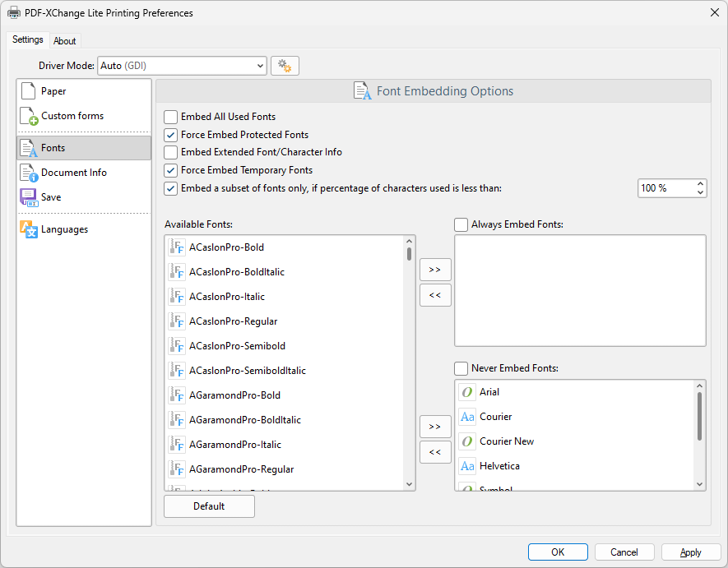Enable the Always Embed Fonts checkbox

pos(461,224)
